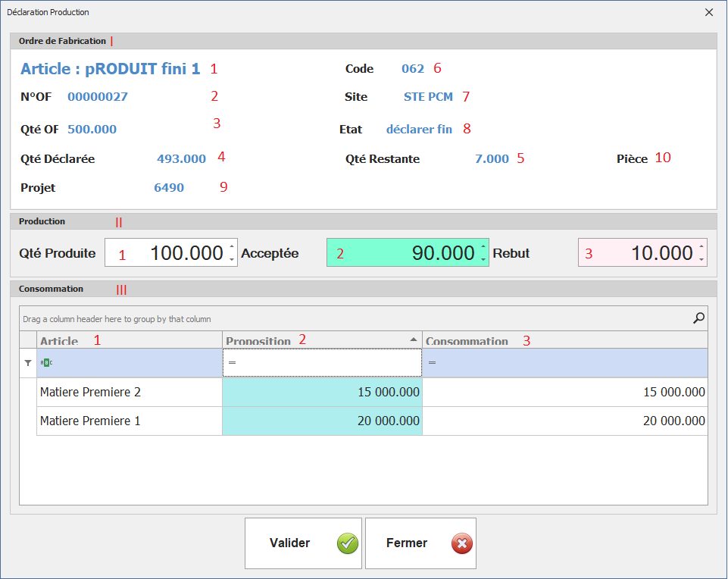Increase Qté Produite with the up arrow
728x579 pixels.
point(231,246)
